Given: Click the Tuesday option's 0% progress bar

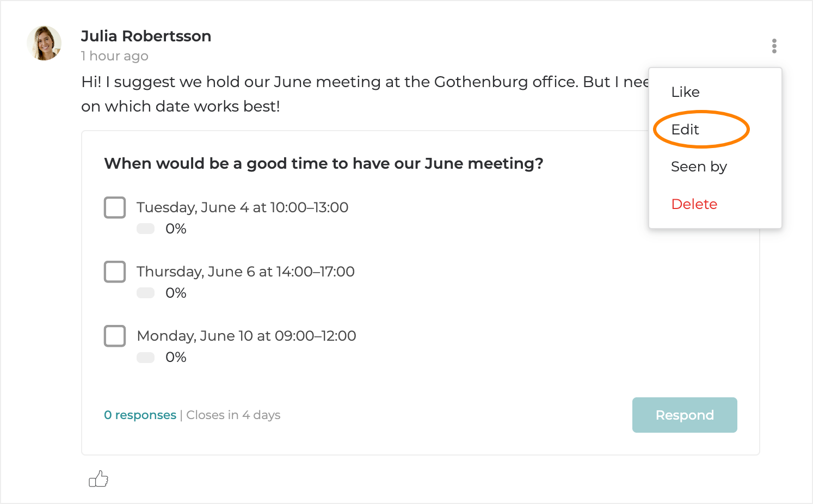Looking at the screenshot, I should [146, 229].
